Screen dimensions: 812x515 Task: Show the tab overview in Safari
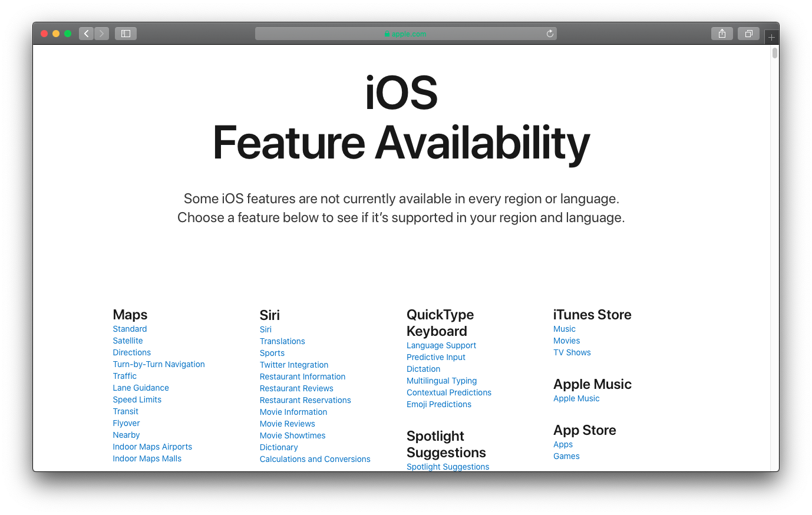coord(748,34)
